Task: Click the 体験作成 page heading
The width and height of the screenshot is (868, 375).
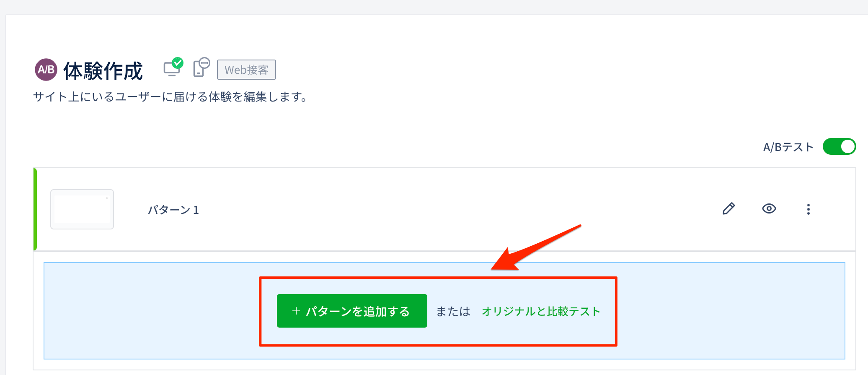Action: pyautogui.click(x=103, y=70)
